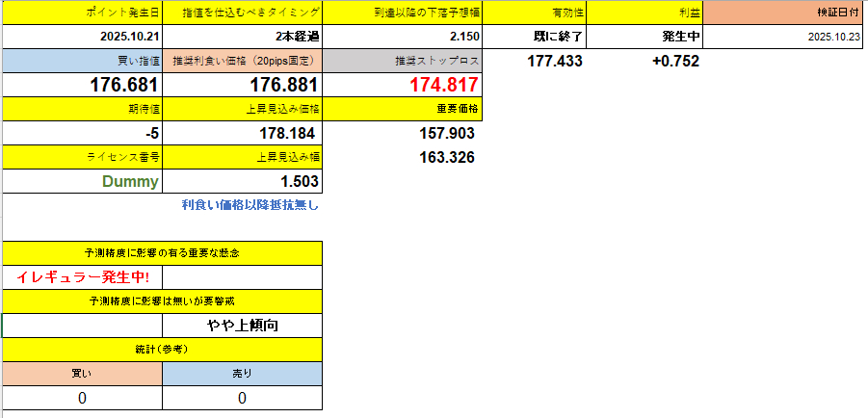Click the value 1.503
The height and width of the screenshot is (418, 868).
(x=243, y=181)
